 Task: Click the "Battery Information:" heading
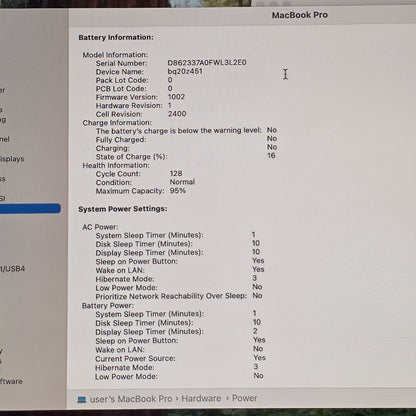pyautogui.click(x=116, y=37)
